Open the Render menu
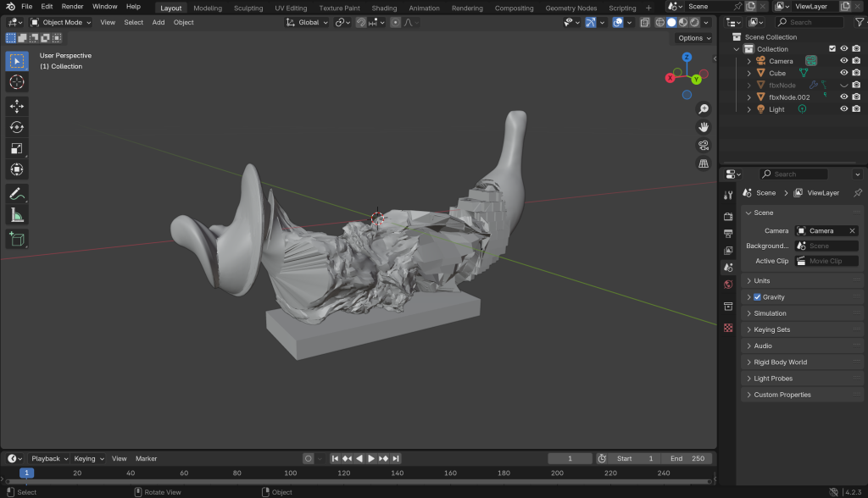 point(73,7)
